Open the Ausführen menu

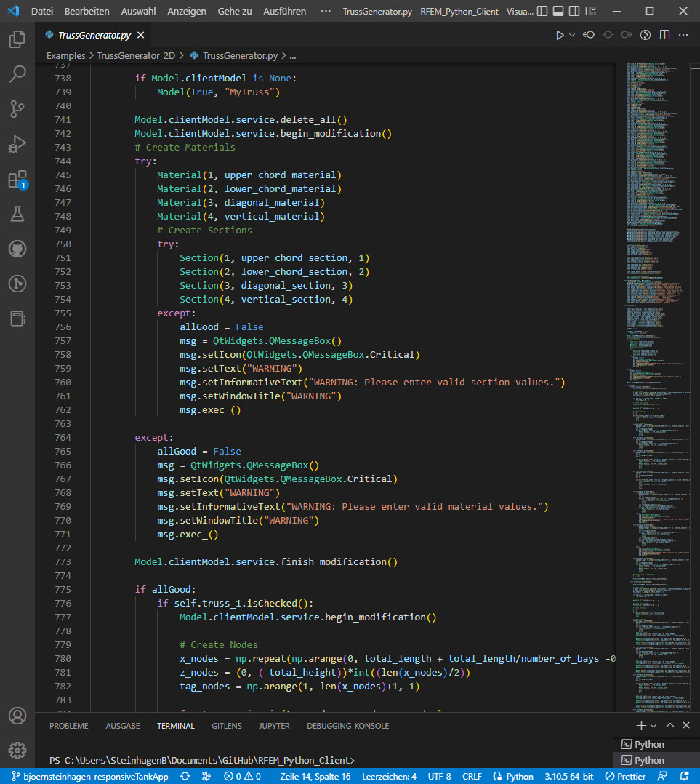(x=284, y=11)
